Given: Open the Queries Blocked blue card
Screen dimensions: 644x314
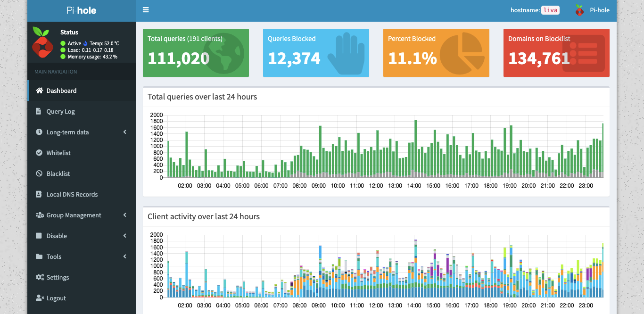Looking at the screenshot, I should tap(316, 53).
